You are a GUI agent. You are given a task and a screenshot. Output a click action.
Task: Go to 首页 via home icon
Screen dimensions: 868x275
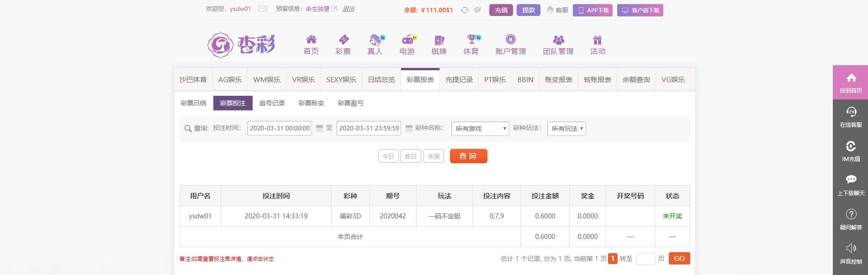pyautogui.click(x=311, y=39)
